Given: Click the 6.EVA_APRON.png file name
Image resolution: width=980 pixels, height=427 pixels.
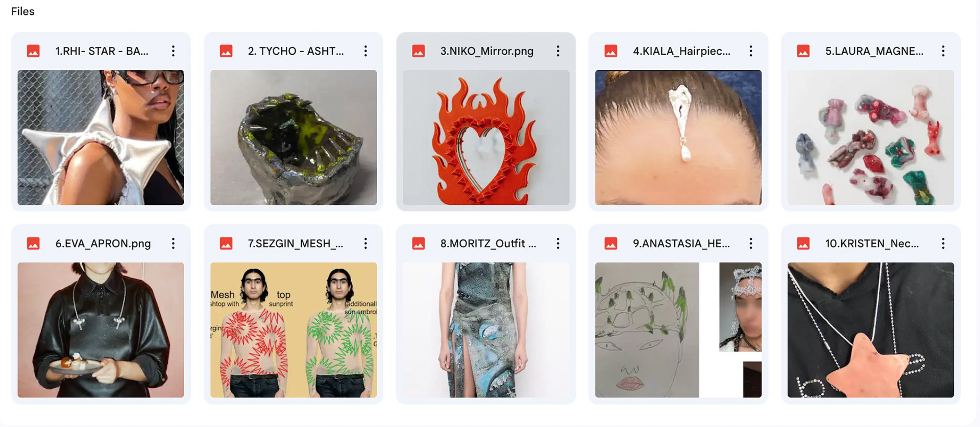Looking at the screenshot, I should pyautogui.click(x=103, y=244).
